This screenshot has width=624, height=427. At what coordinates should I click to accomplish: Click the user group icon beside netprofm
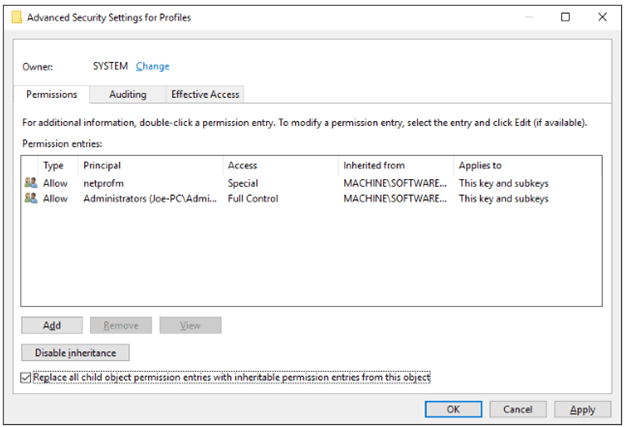(x=31, y=183)
